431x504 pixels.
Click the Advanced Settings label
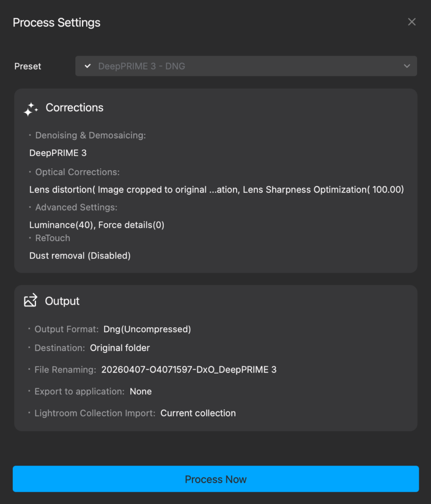coord(76,207)
